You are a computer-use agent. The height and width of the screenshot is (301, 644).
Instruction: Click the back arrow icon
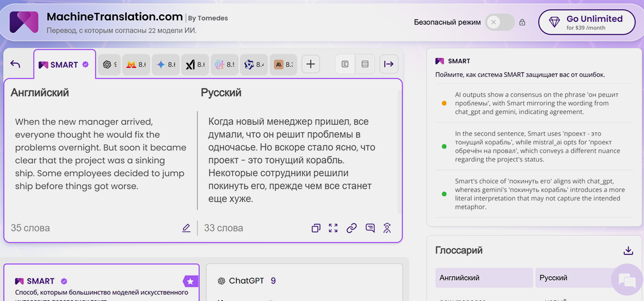click(15, 64)
